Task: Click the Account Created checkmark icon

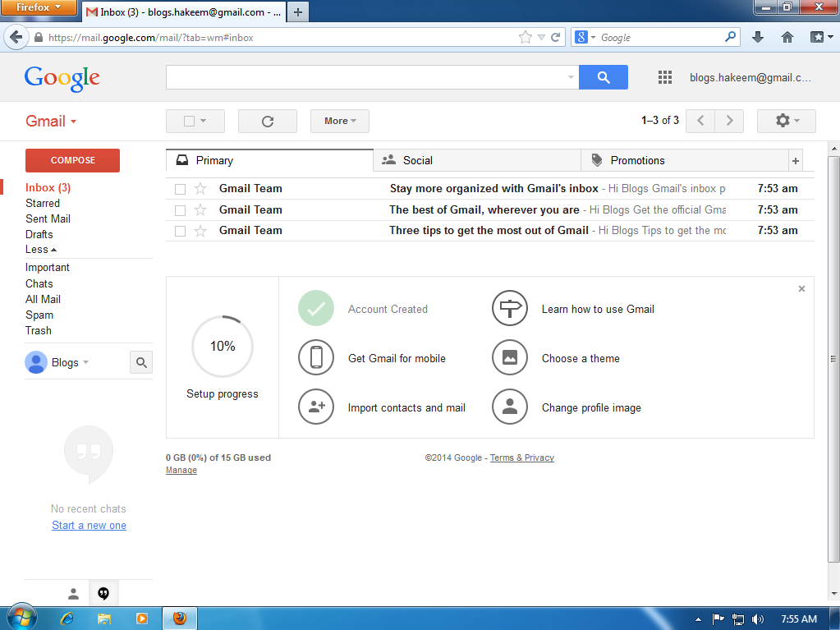Action: (x=316, y=308)
